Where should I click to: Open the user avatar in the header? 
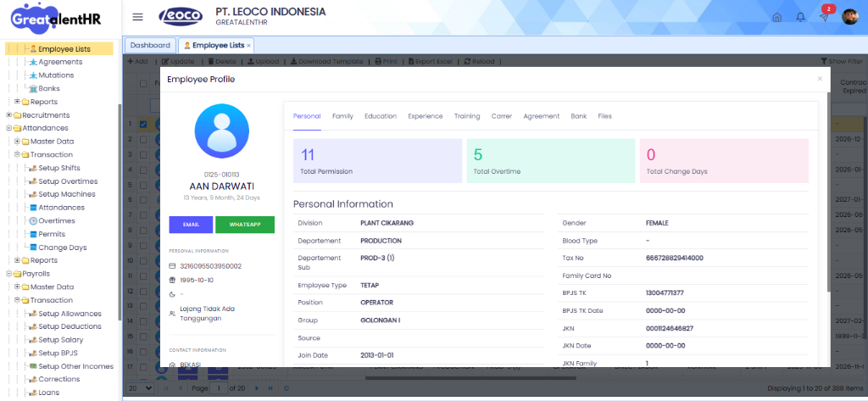[x=849, y=17]
